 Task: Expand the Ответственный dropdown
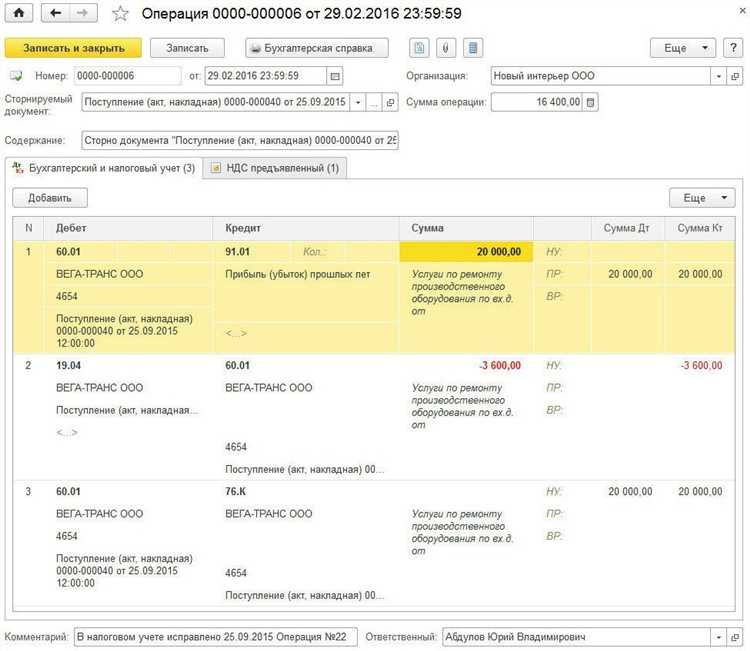click(x=718, y=637)
